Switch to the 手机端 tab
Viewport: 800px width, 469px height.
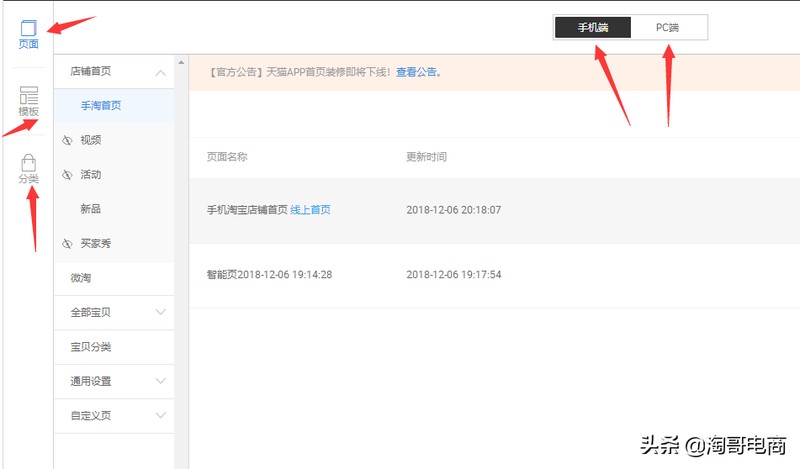tap(593, 27)
